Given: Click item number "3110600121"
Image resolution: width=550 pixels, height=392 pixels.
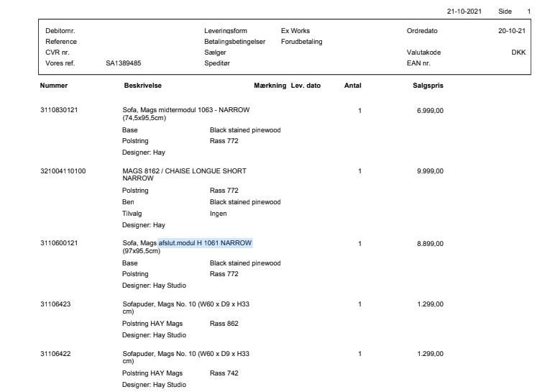Looking at the screenshot, I should click(59, 243).
